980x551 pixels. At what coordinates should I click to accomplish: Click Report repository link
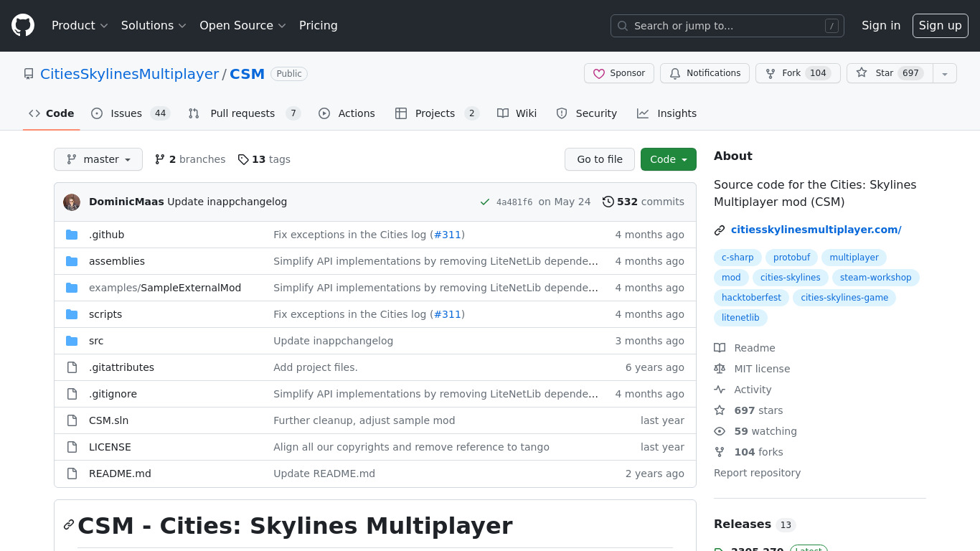point(757,473)
